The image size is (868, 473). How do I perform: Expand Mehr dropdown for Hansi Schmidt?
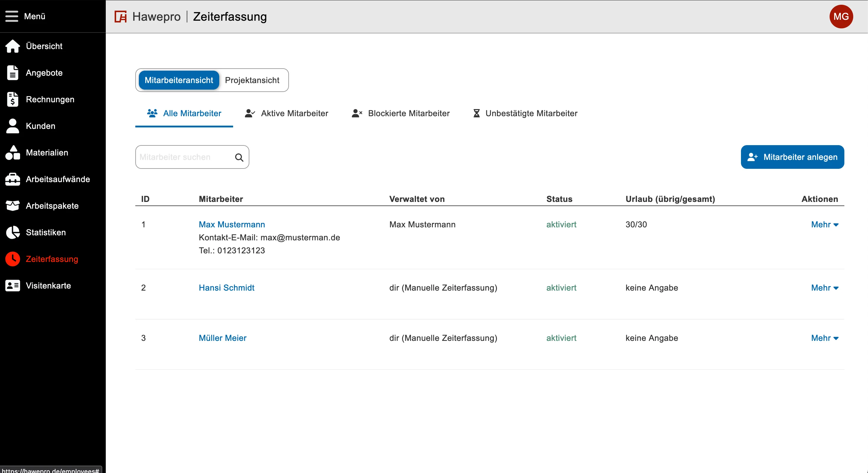(825, 288)
